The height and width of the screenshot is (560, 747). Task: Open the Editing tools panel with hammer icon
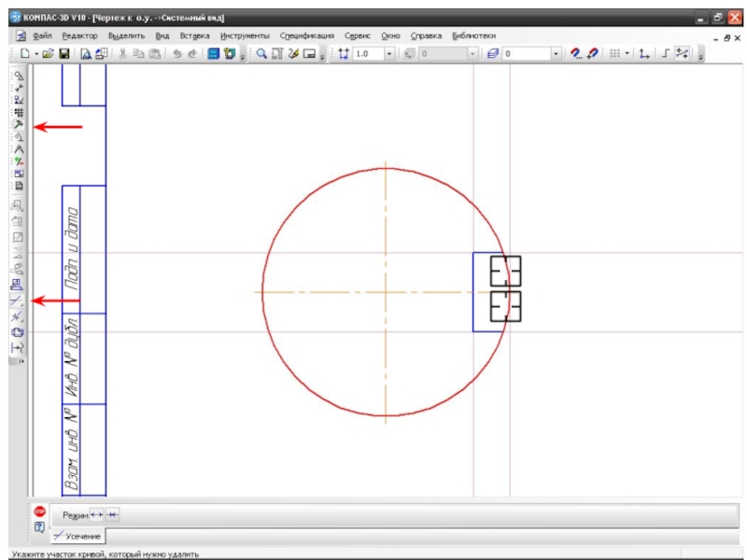point(18,125)
